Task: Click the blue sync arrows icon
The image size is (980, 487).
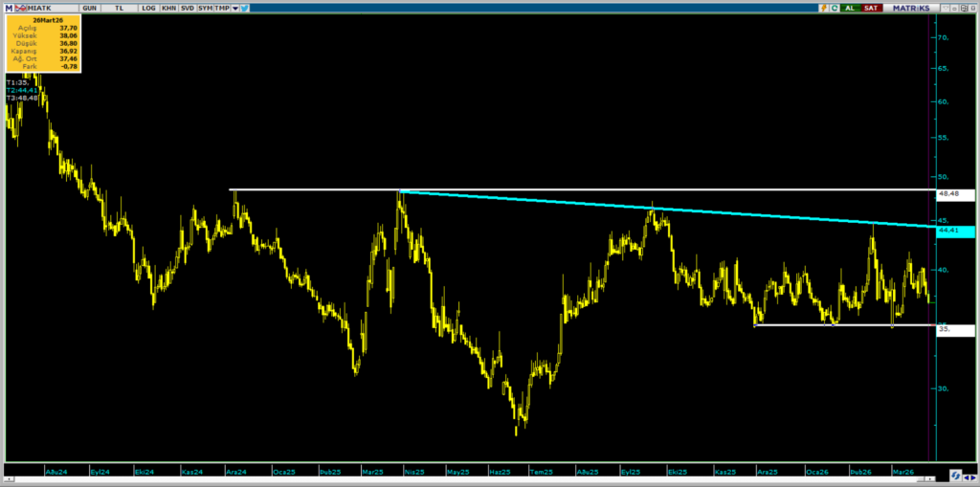Action: [954, 476]
